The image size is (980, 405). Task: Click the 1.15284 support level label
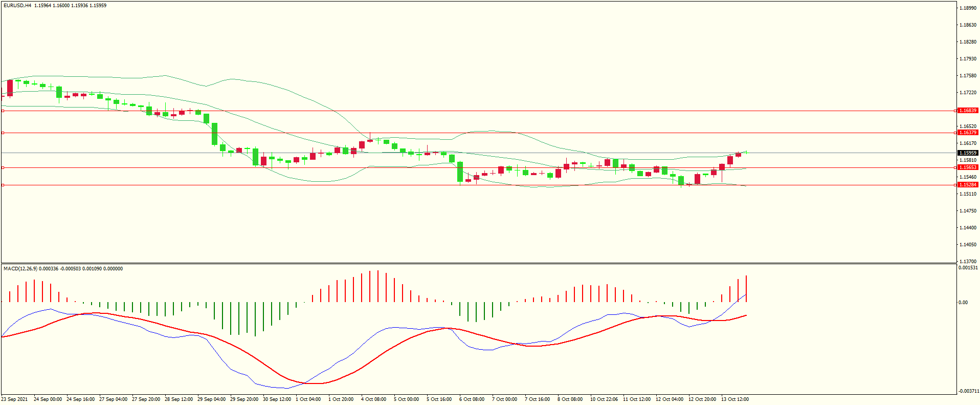point(967,185)
